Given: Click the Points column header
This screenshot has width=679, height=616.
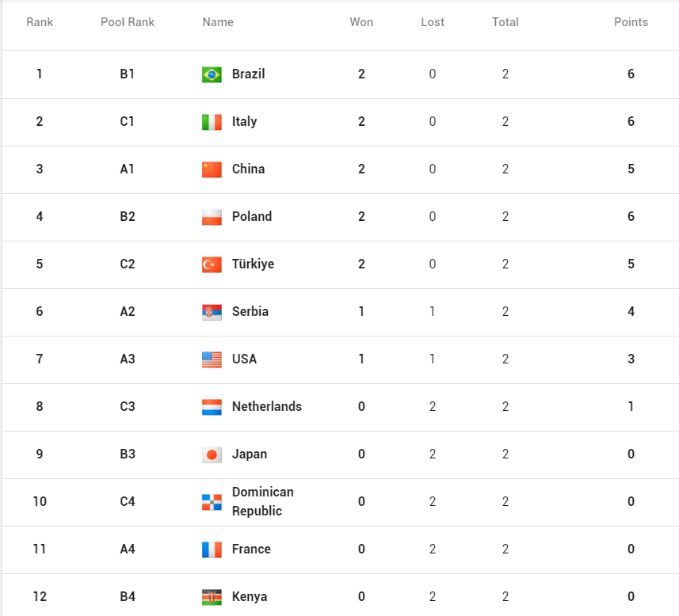Looking at the screenshot, I should [x=631, y=22].
